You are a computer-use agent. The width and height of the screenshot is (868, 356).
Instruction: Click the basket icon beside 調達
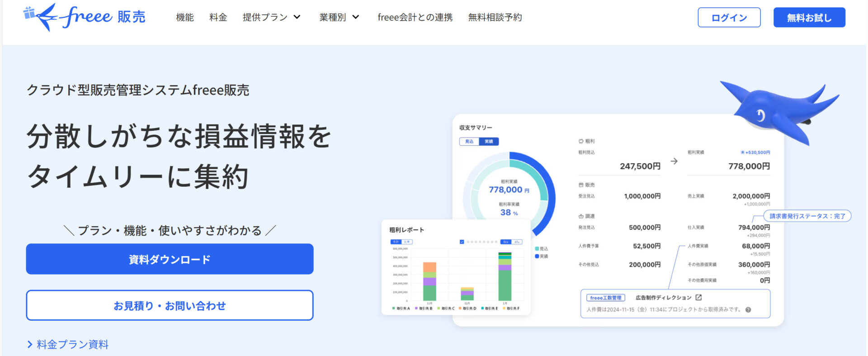pos(581,216)
